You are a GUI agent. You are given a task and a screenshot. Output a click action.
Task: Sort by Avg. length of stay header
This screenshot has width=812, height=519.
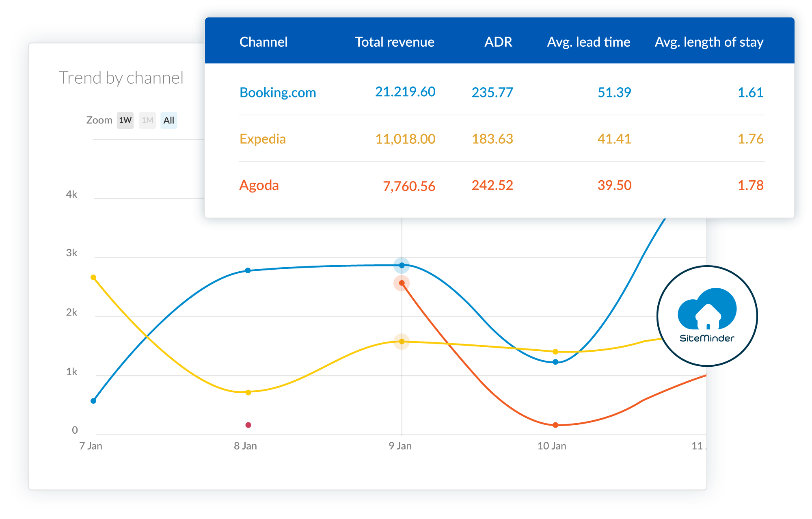point(709,42)
